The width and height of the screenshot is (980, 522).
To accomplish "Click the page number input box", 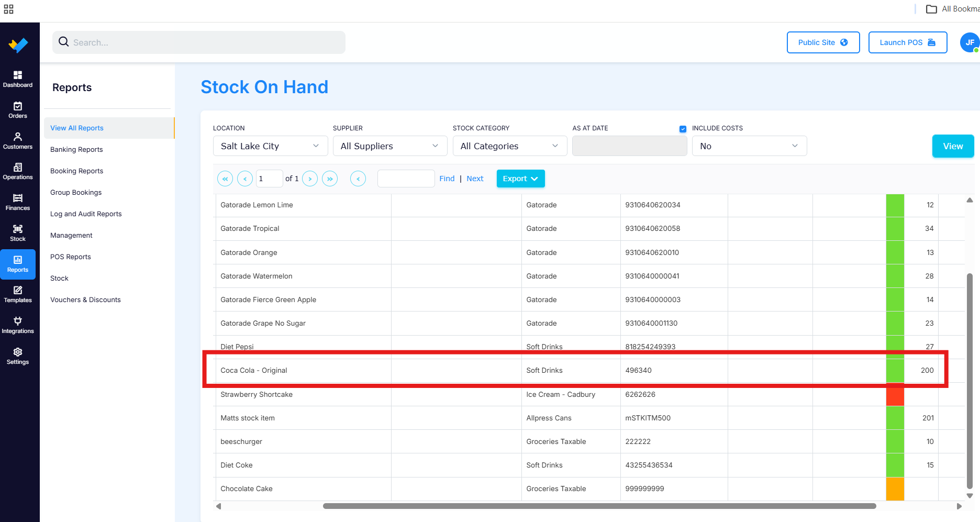I will coord(269,179).
